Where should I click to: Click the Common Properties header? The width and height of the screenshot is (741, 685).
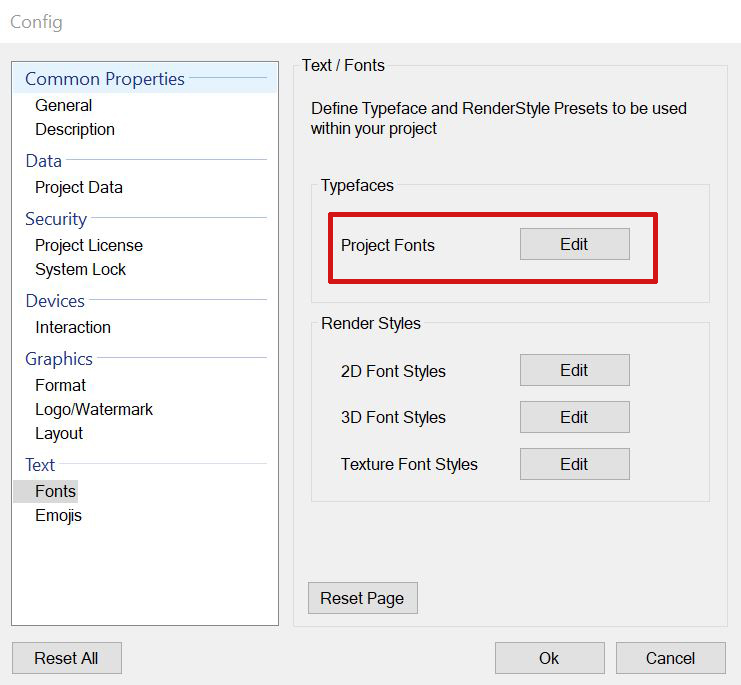tap(105, 79)
